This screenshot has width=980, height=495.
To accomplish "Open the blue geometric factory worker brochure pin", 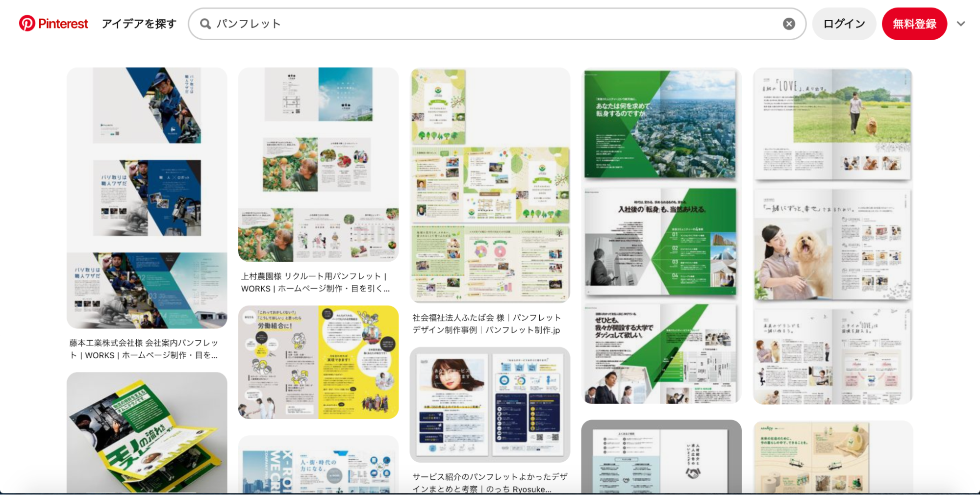I will click(x=147, y=198).
